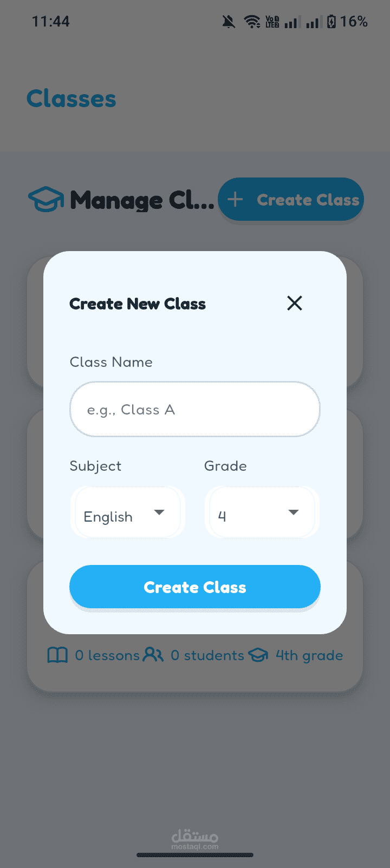
Task: Tap the battery status icon
Action: click(331, 22)
